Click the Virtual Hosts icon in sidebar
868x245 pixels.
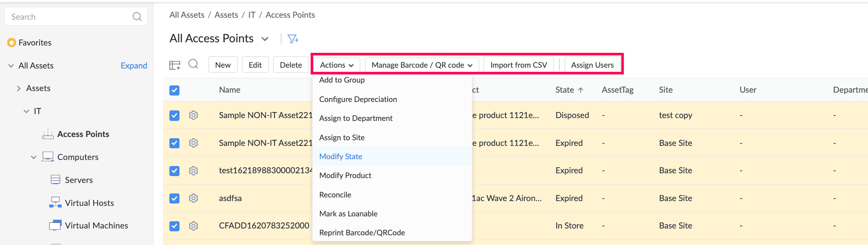(55, 203)
